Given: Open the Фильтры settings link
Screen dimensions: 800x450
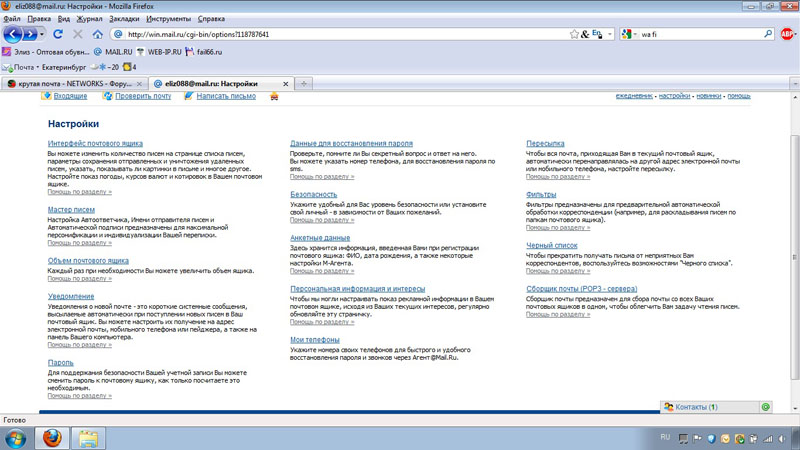Looking at the screenshot, I should [x=541, y=194].
